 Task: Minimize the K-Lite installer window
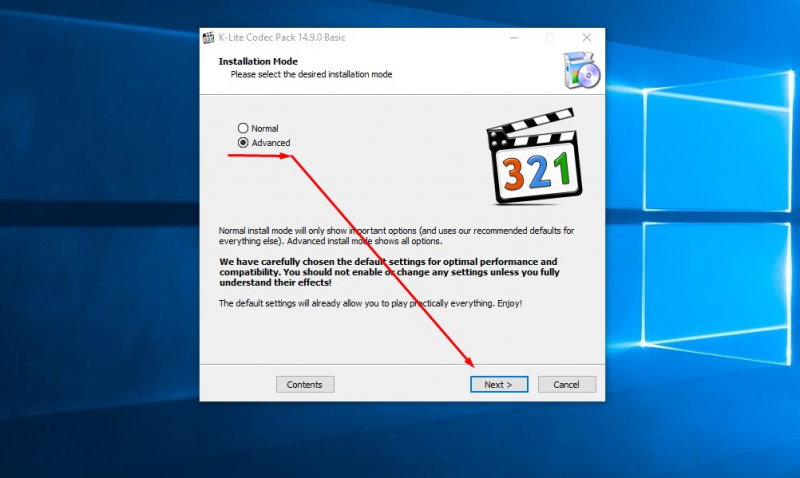coord(514,37)
